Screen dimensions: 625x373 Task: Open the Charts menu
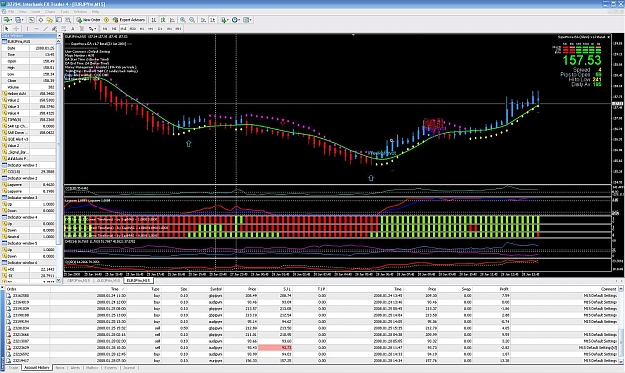point(50,12)
